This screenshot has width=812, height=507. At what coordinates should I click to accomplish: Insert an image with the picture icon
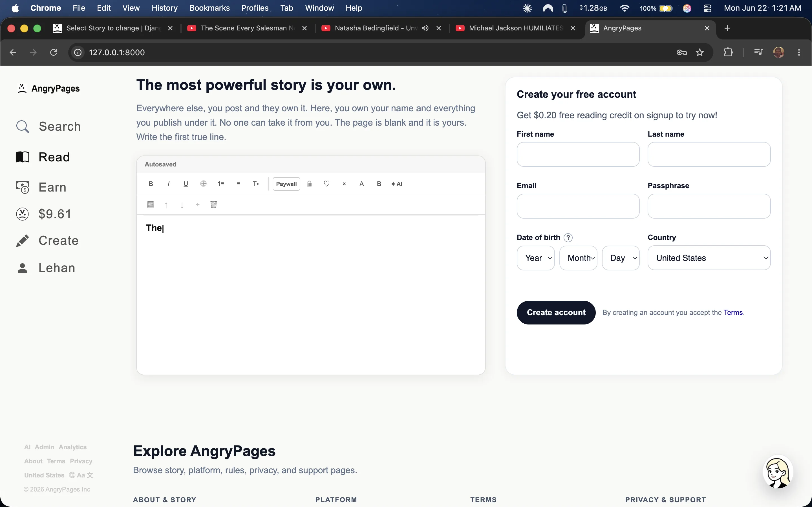tap(151, 204)
